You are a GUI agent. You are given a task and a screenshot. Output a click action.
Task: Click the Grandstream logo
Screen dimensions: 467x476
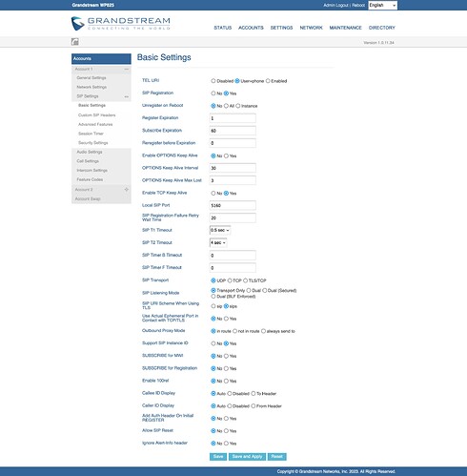121,23
